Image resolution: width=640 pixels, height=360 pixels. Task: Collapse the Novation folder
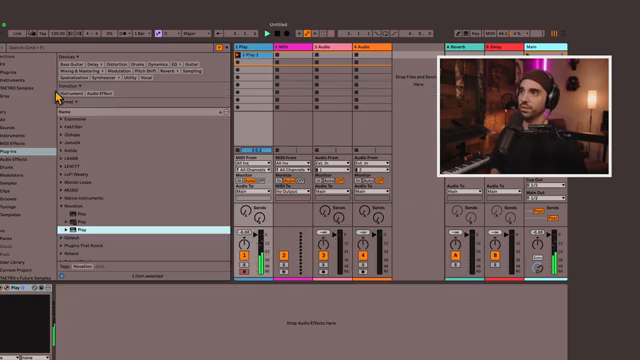click(61, 206)
